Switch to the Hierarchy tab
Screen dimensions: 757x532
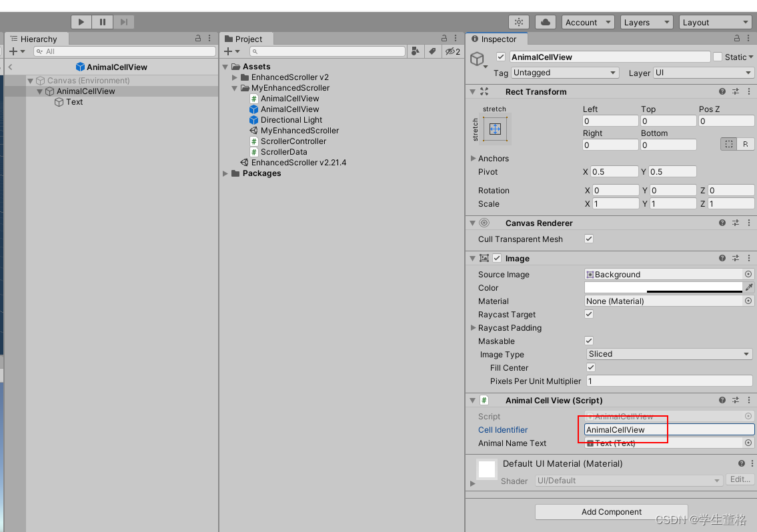[37, 39]
